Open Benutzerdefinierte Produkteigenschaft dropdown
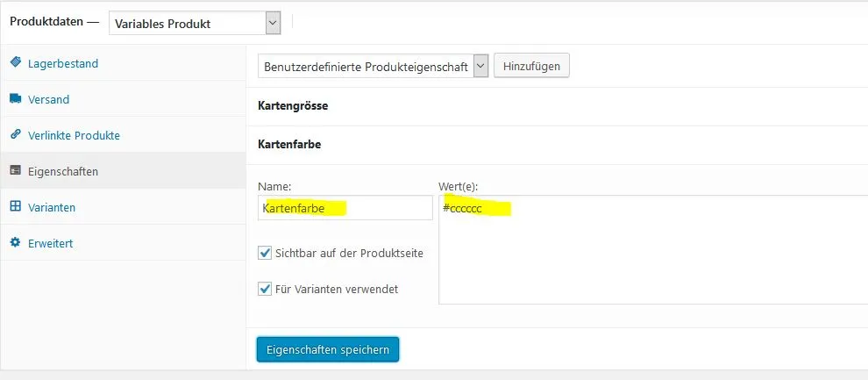 point(373,67)
